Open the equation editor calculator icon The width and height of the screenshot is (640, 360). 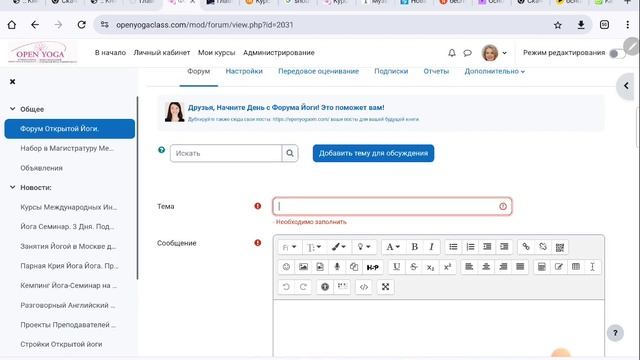click(542, 267)
